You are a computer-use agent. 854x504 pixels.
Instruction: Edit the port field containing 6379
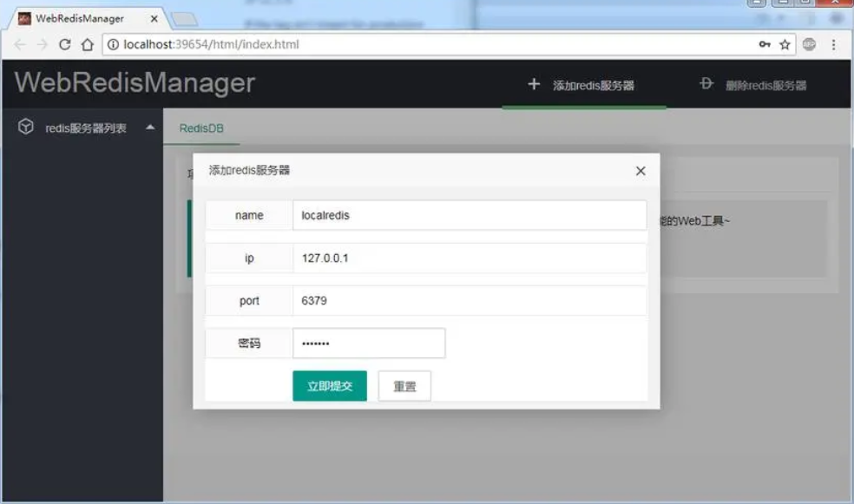coord(470,300)
